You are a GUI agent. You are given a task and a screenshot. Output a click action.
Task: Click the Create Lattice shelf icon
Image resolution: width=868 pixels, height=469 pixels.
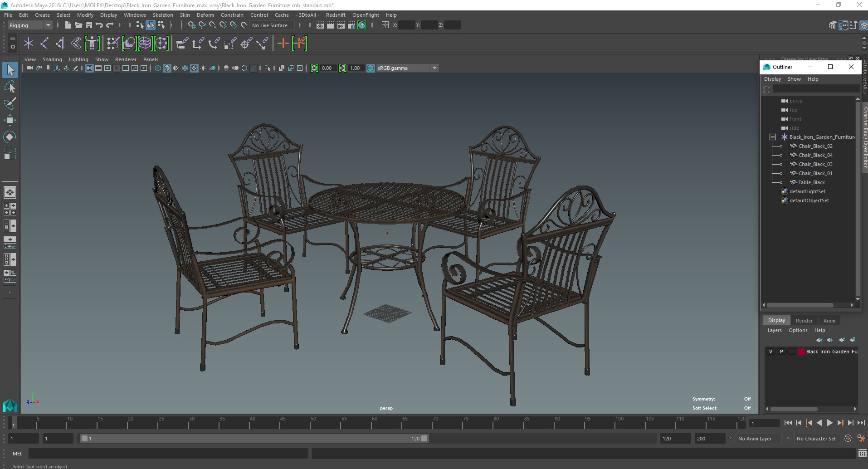tap(145, 44)
